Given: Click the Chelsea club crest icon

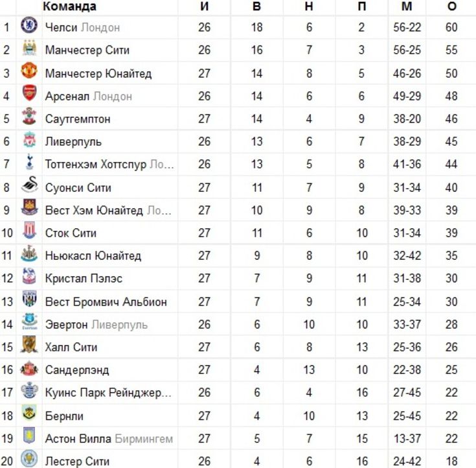Looking at the screenshot, I should pyautogui.click(x=29, y=25).
